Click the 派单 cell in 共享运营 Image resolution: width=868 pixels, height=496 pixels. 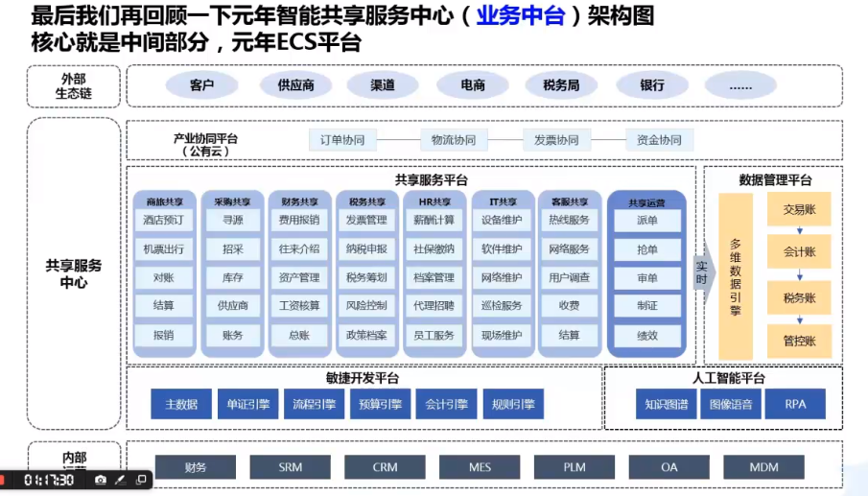(647, 221)
